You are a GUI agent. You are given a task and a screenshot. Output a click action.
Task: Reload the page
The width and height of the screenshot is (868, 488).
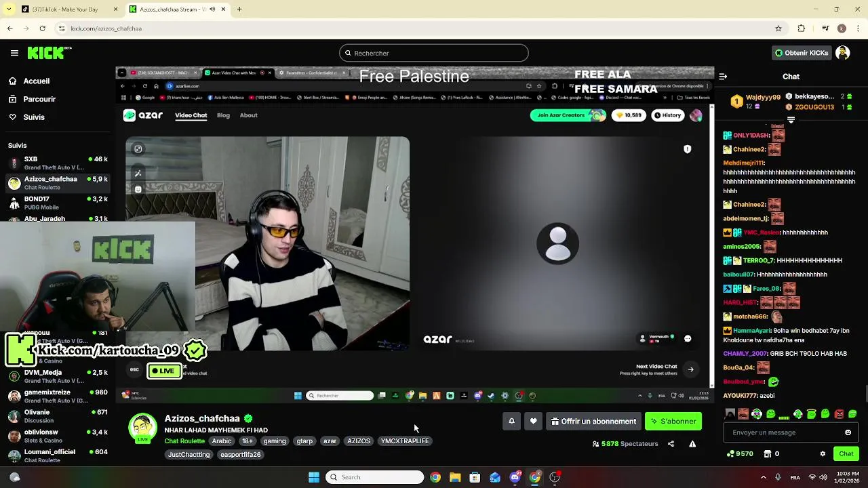(x=43, y=28)
